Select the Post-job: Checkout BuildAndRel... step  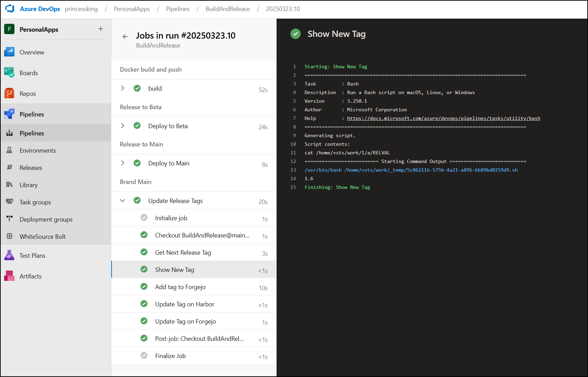coord(194,338)
